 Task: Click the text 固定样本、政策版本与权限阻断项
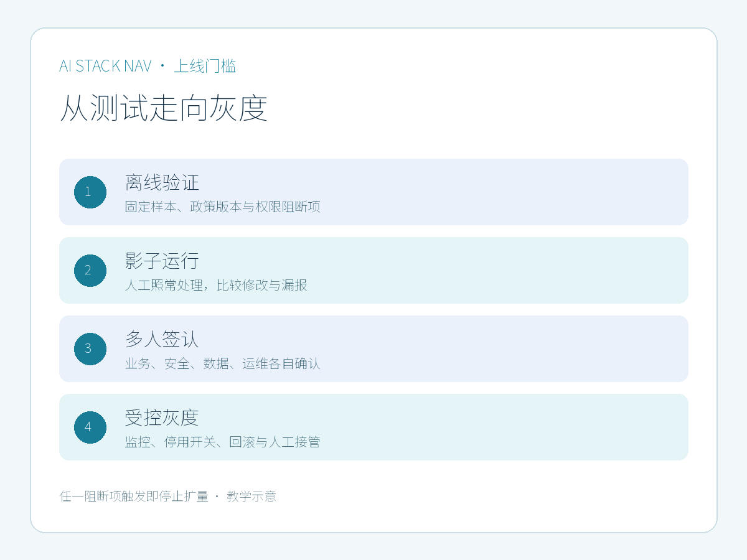point(222,207)
